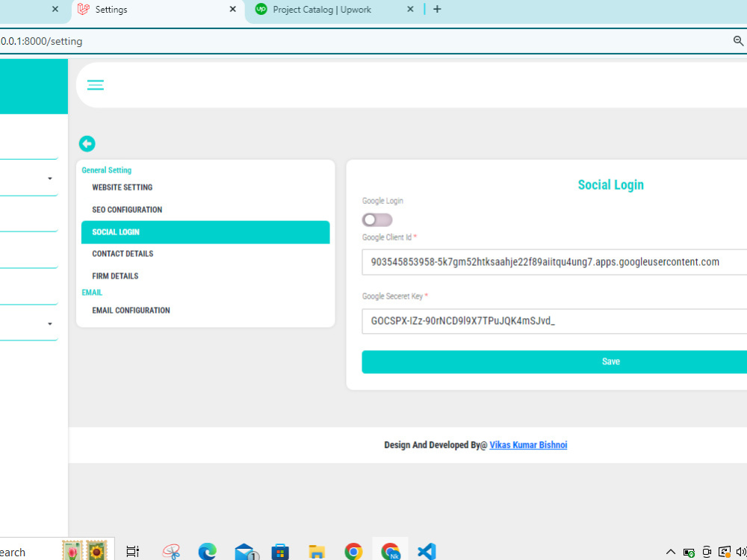This screenshot has width=747, height=560.
Task: Open the Firm Details section
Action: (x=115, y=276)
